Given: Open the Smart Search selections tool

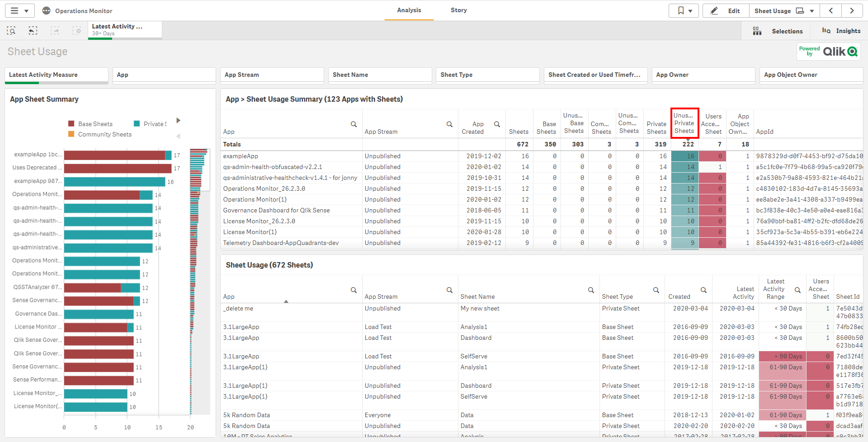Looking at the screenshot, I should (11, 30).
